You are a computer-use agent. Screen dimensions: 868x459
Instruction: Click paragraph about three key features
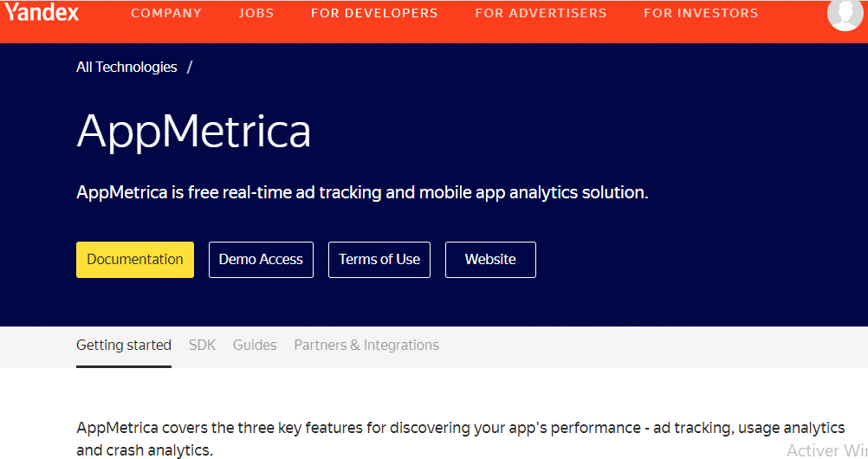point(461,438)
